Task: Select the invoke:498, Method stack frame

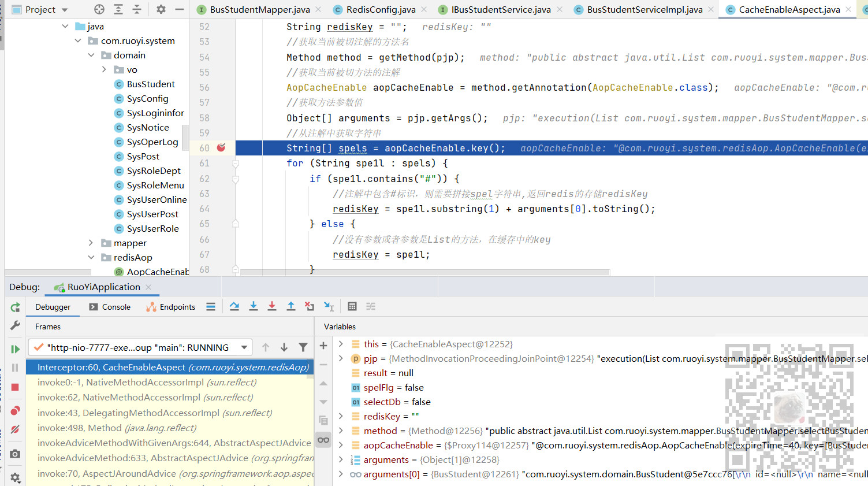Action: point(117,428)
